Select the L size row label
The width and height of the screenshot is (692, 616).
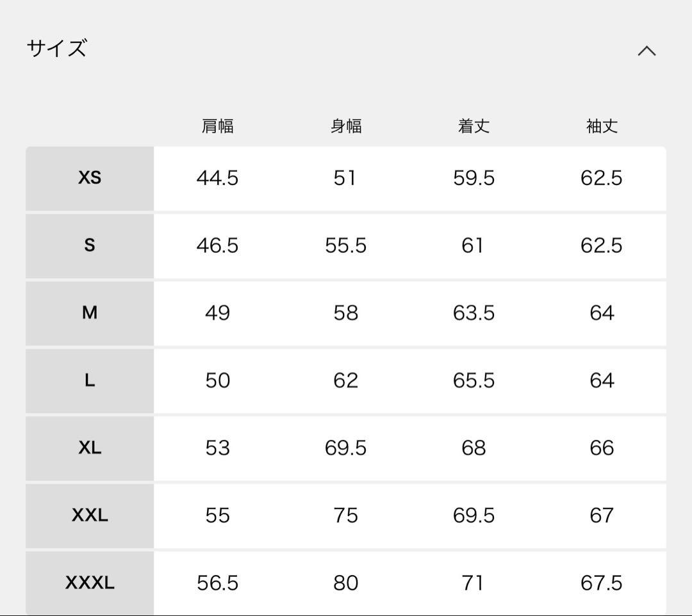pyautogui.click(x=90, y=380)
